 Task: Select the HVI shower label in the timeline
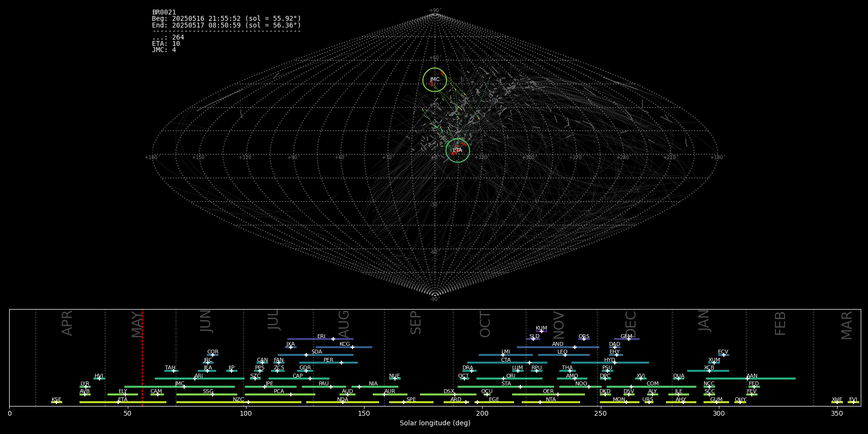(99, 376)
